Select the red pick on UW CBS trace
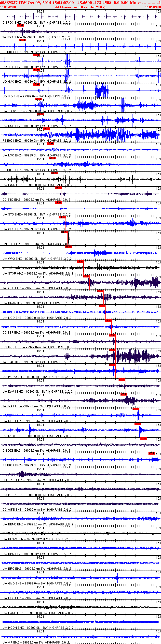The width and height of the screenshot is (161, 644). [62, 217]
